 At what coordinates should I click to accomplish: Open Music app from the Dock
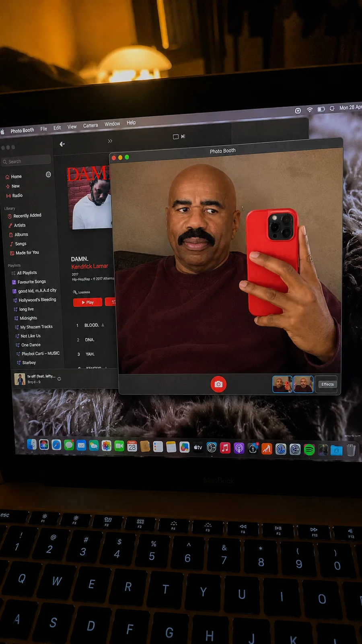click(x=225, y=448)
